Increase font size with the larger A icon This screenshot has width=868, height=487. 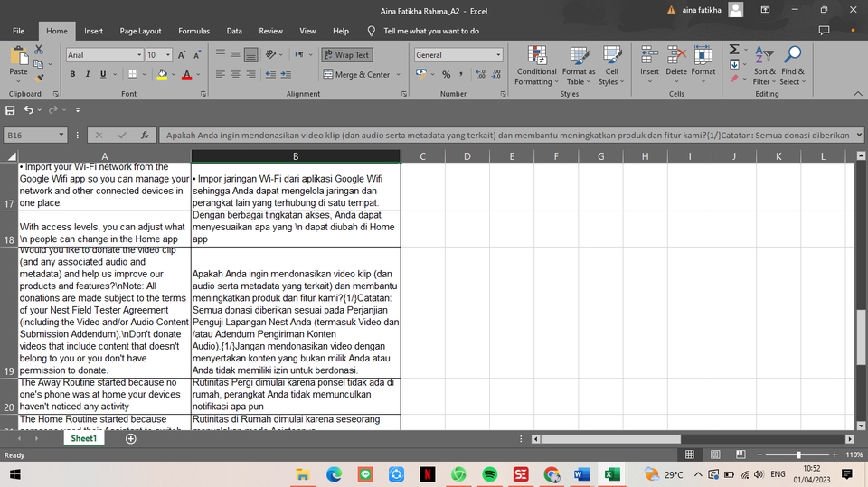point(182,55)
